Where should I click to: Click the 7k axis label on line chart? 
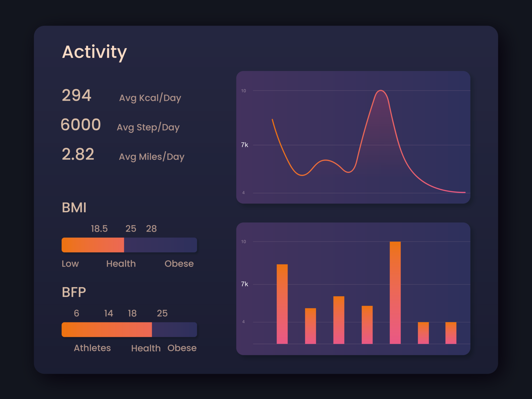244,145
